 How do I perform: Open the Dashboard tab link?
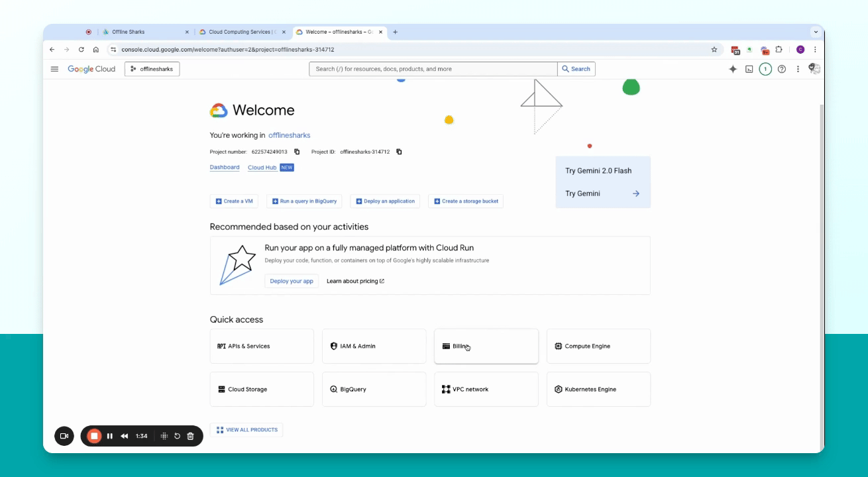pyautogui.click(x=225, y=168)
